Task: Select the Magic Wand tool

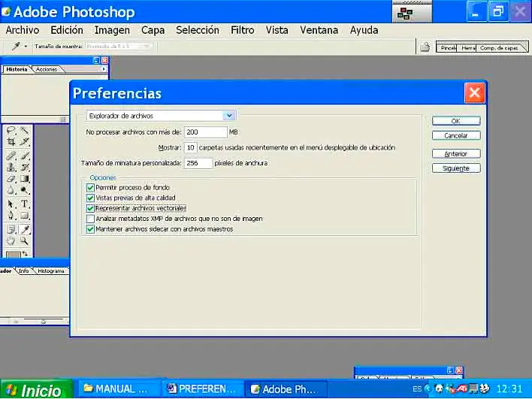Action: pos(24,130)
